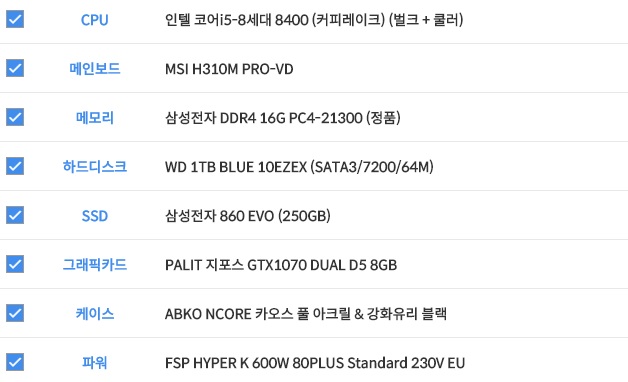Open the 파워 category link
The image size is (628, 382).
point(95,363)
